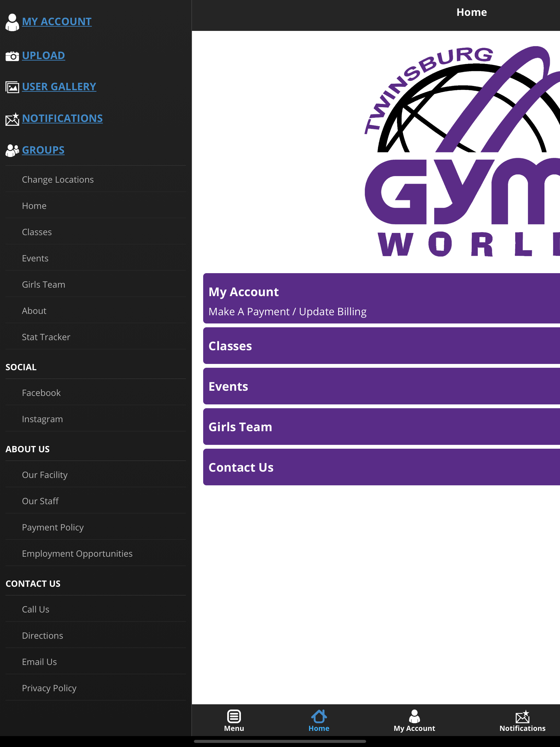560x747 pixels.
Task: Open Payment Policy menu item
Action: 96,527
